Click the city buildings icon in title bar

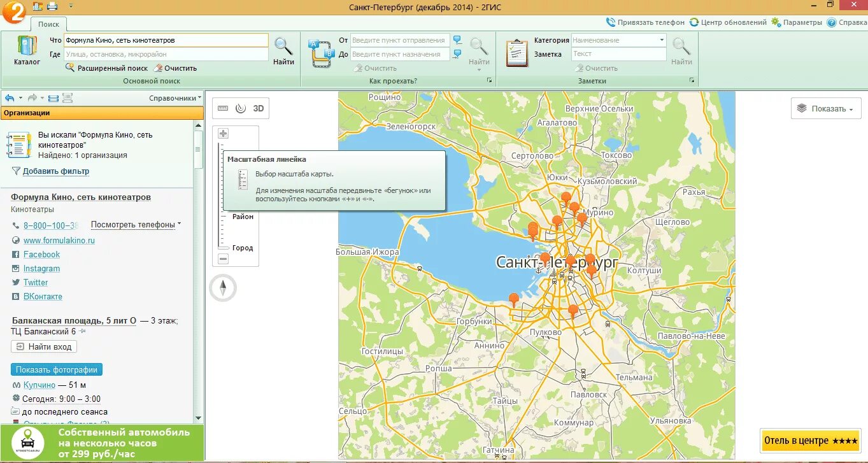pos(38,6)
